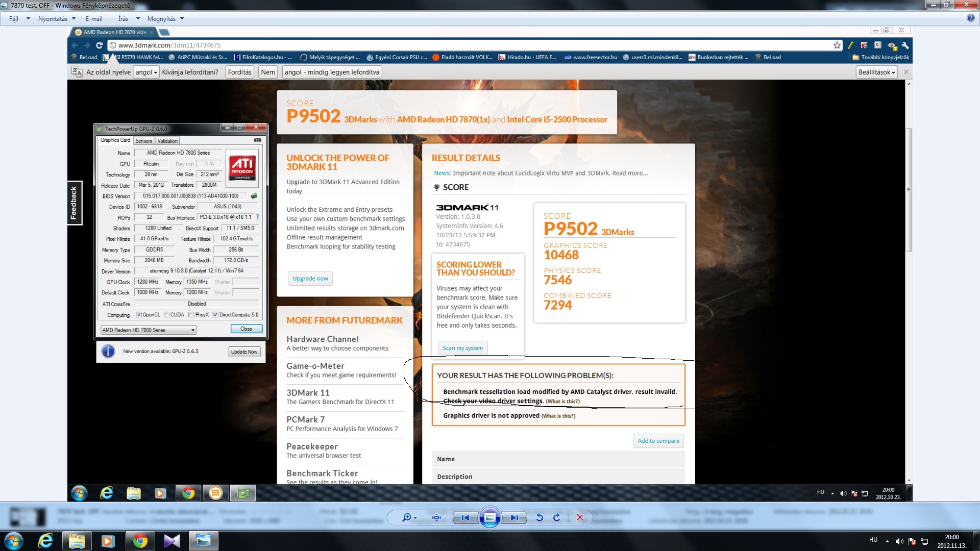
Task: Open Visual Studio icon in bottom taskbar
Action: coord(171,541)
